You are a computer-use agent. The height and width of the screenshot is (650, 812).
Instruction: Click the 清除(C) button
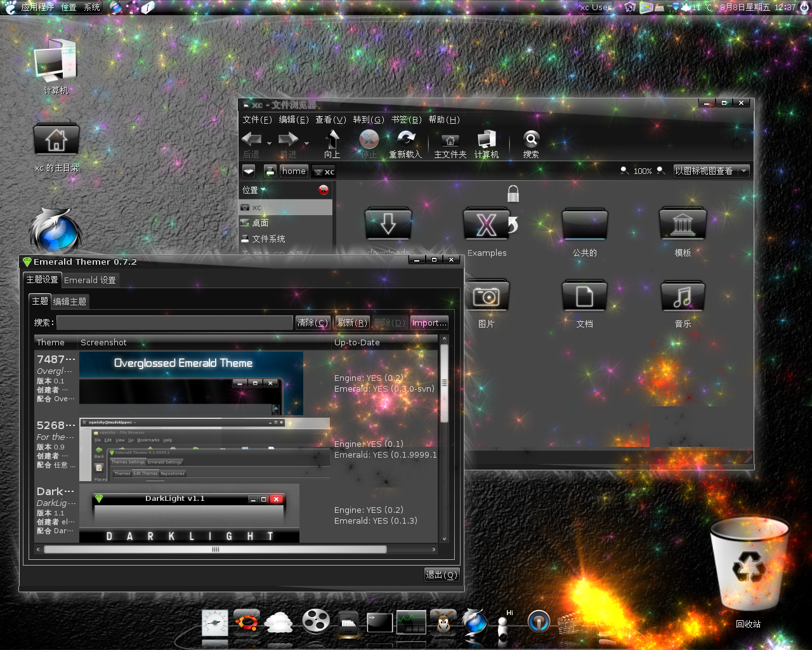click(x=313, y=322)
